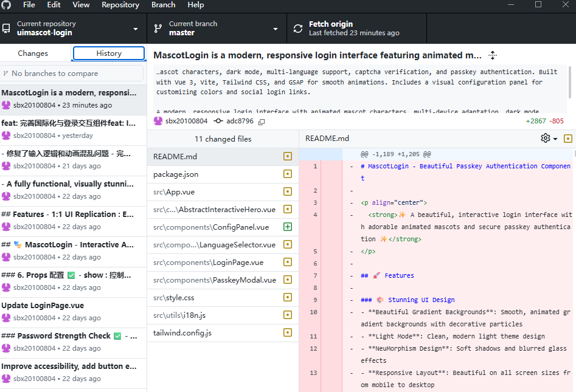576x392 pixels.
Task: Switch to the History tab
Action: pyautogui.click(x=109, y=53)
